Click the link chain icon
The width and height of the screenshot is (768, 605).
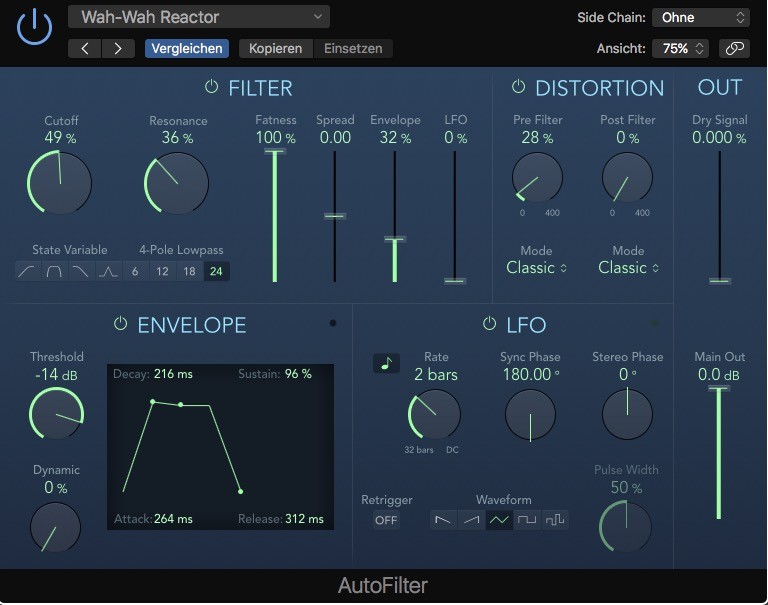(734, 48)
